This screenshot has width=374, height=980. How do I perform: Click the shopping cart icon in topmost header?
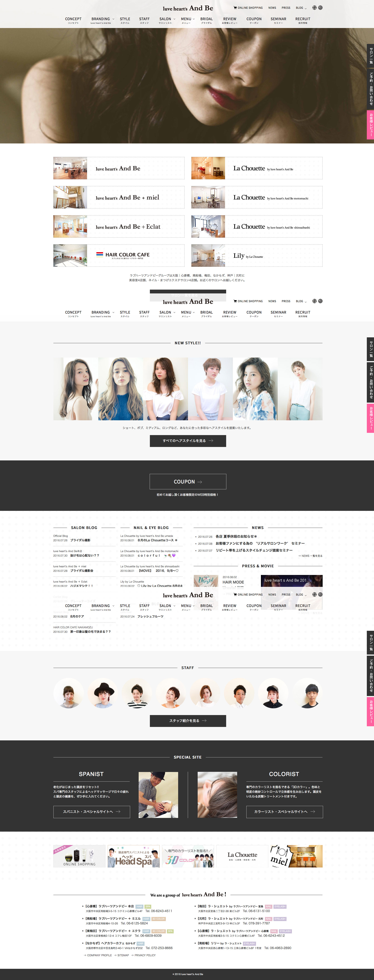235,8
